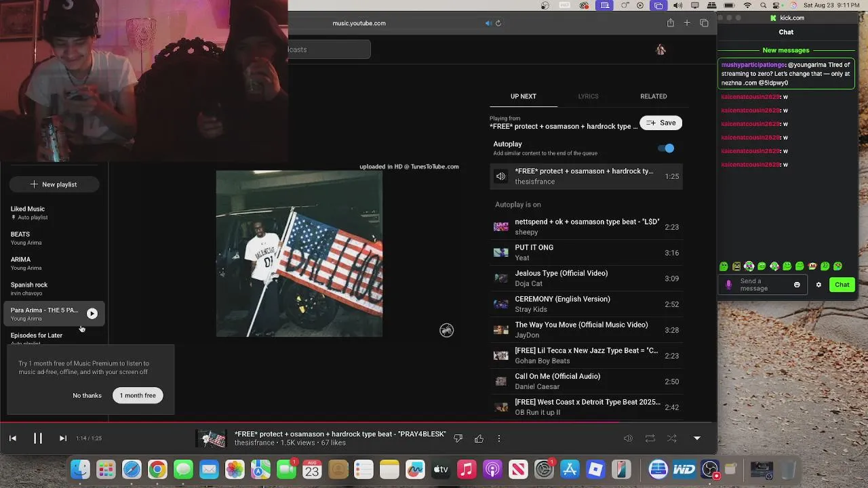Click the YouTube Music search field
The width and height of the screenshot is (868, 488).
pos(329,49)
